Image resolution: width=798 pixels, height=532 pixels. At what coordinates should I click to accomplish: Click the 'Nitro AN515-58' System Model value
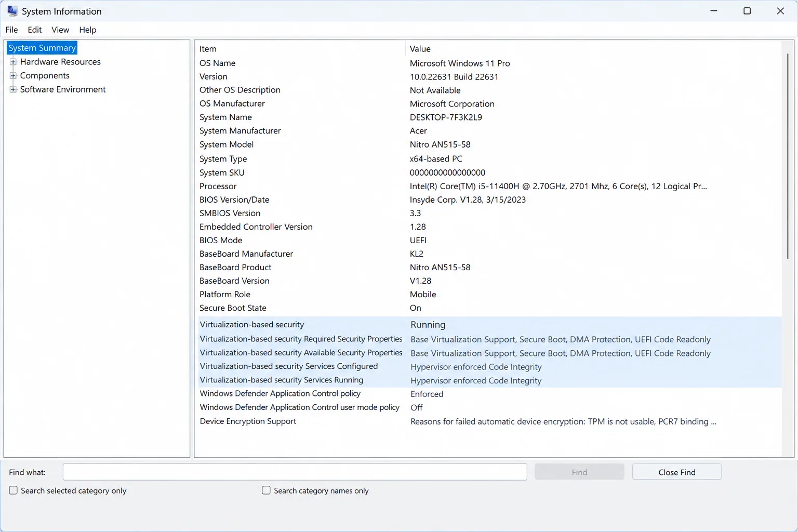pos(440,144)
